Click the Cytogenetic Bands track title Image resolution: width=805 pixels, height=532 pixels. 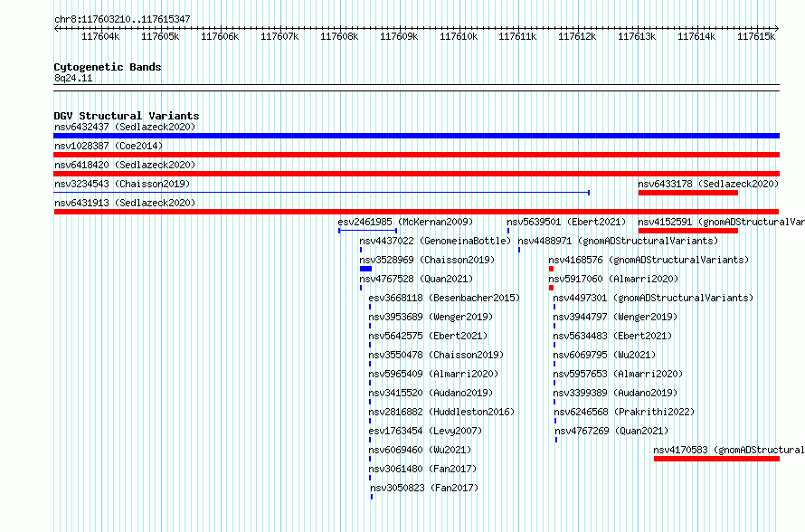click(108, 67)
